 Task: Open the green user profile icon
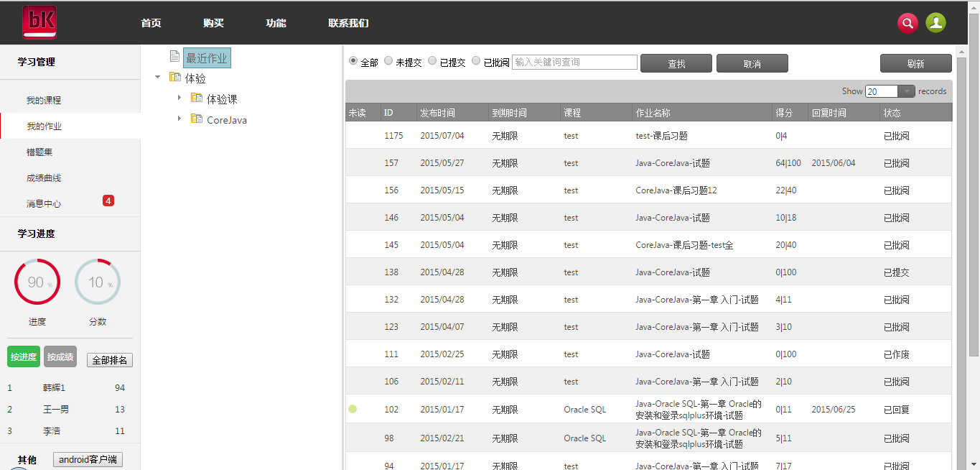click(x=935, y=23)
